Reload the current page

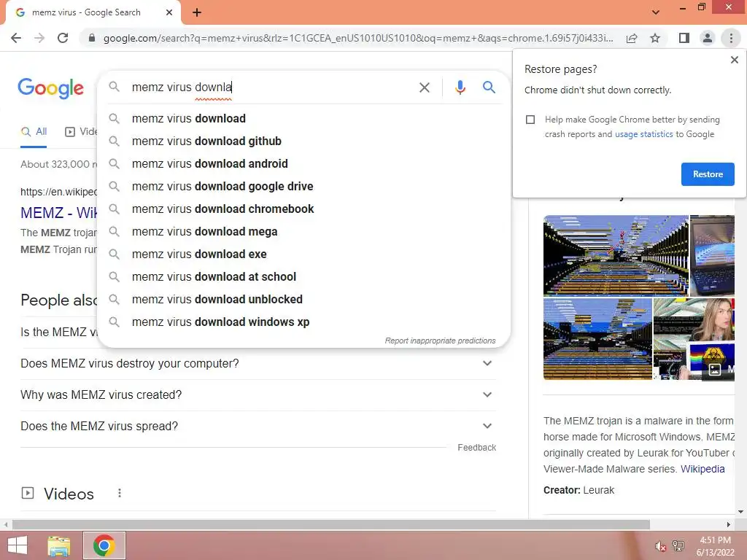tap(63, 38)
